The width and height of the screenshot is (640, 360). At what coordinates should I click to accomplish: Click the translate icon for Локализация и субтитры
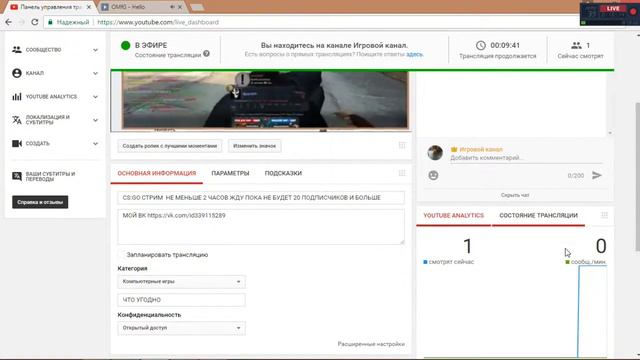point(17,120)
